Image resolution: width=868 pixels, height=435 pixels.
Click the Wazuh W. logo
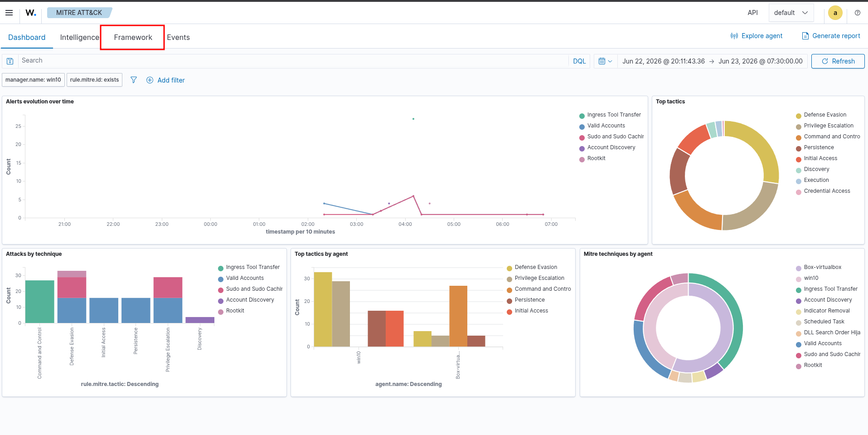coord(31,13)
